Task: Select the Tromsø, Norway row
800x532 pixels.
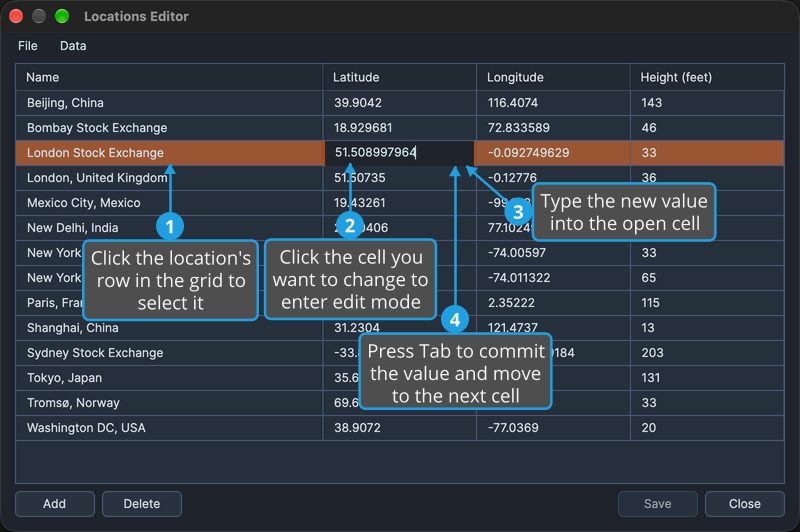Action: click(x=399, y=403)
